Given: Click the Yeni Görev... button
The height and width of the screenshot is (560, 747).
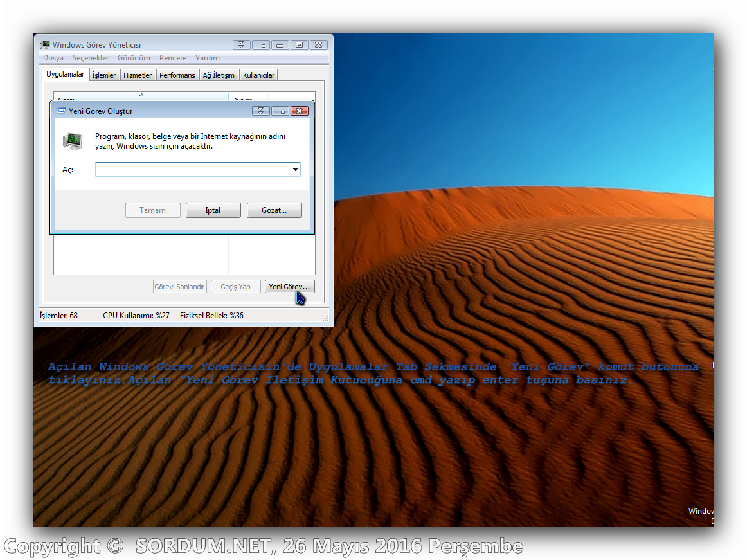Looking at the screenshot, I should 289,287.
